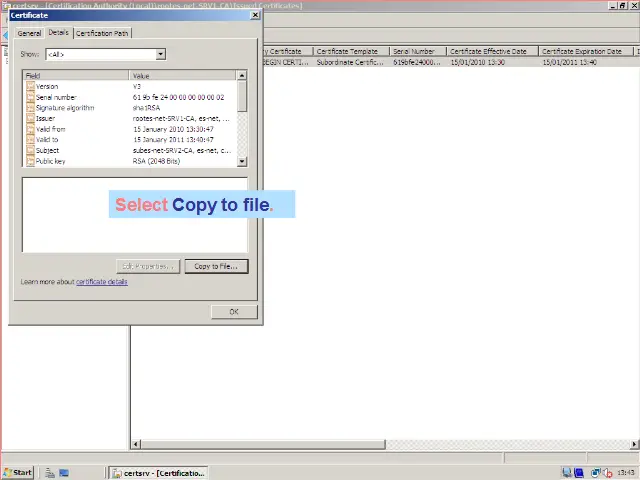Viewport: 640px width, 480px height.
Task: Sort by Certificate Expiration Date column
Action: click(x=583, y=51)
